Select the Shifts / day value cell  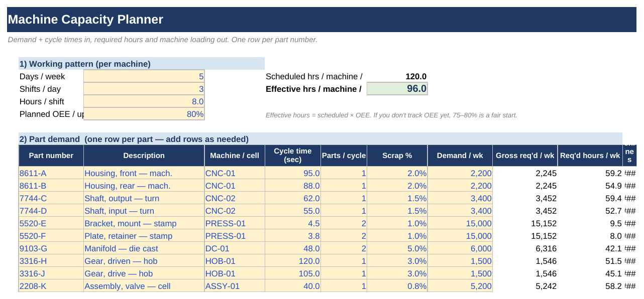144,89
